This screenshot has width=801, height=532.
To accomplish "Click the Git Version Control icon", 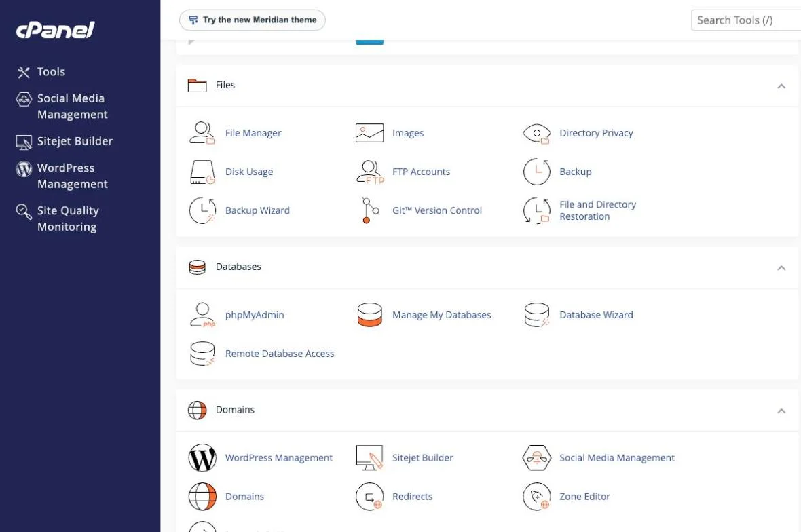I will click(x=370, y=210).
